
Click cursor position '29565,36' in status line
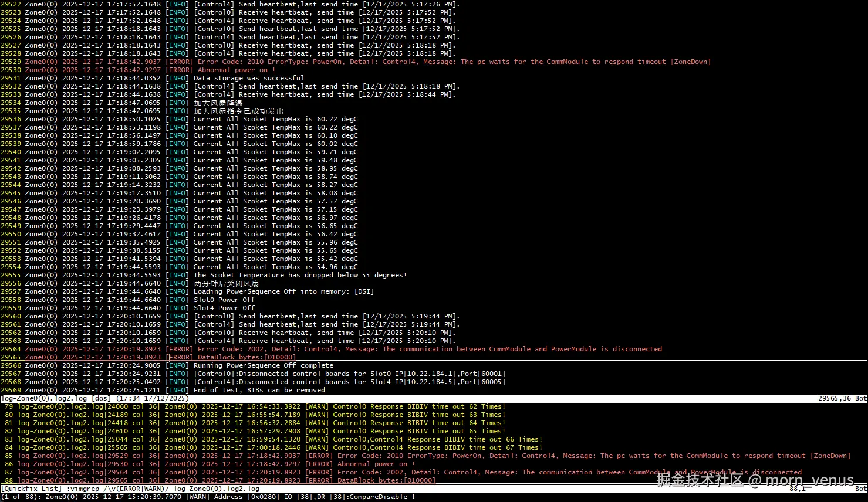[833, 398]
